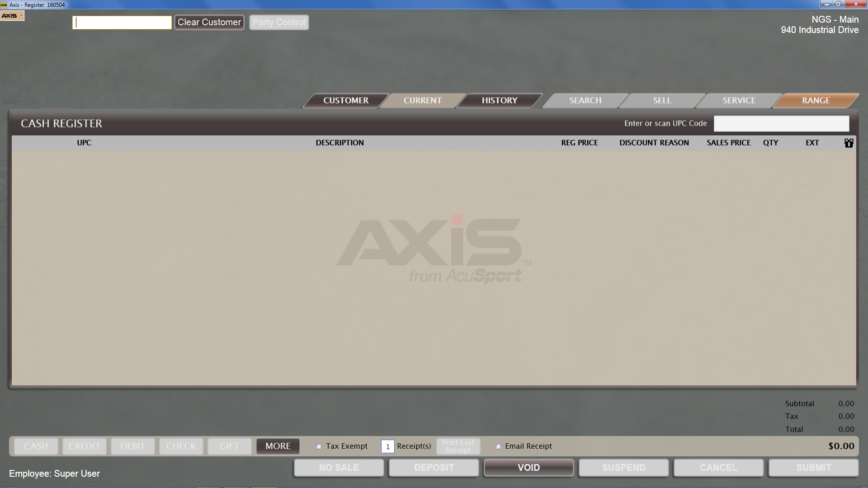
Task: Click the gift icon column header
Action: coord(849,143)
